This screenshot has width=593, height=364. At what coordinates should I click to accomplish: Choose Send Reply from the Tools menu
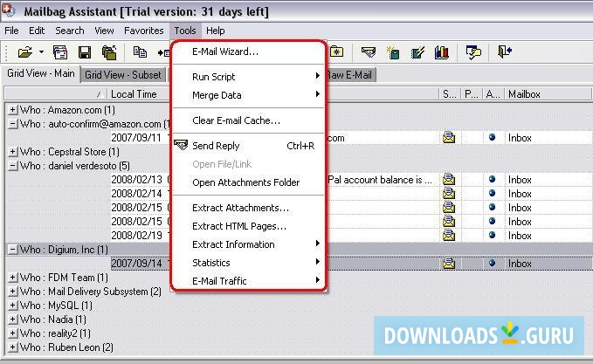249,146
